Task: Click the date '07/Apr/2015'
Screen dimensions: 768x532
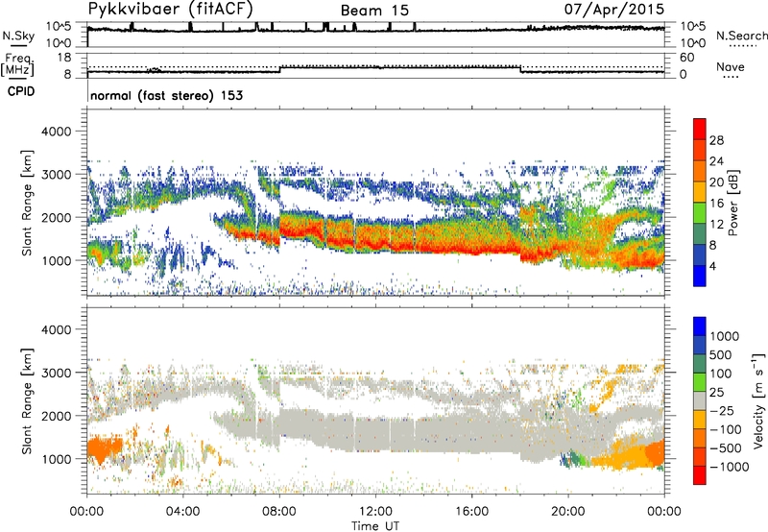Action: tap(614, 10)
